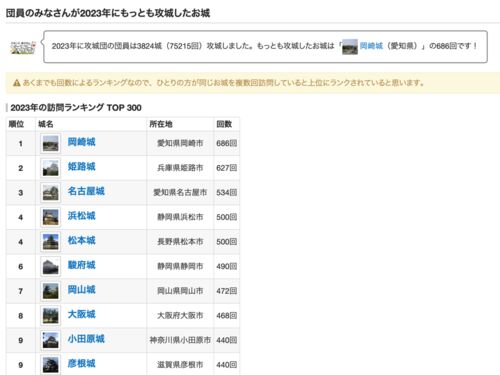Click the 大阪城 thumbnail image
Image resolution: width=500 pixels, height=375 pixels.
pos(51,316)
